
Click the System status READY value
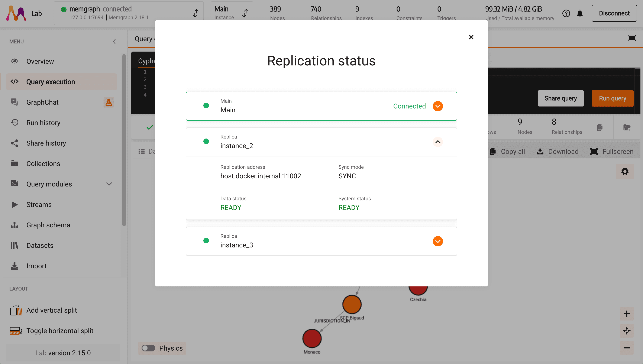349,208
